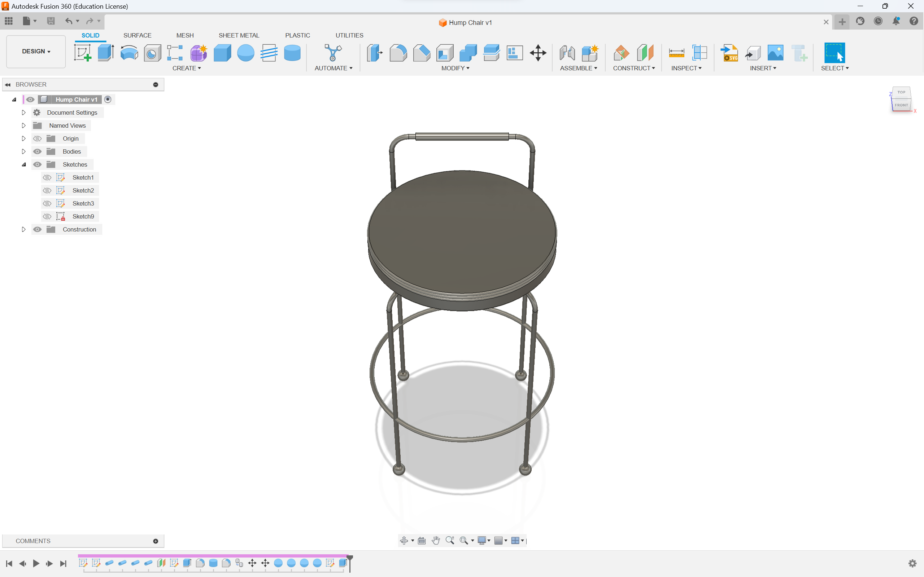Open the SURFACE tab

tap(138, 35)
